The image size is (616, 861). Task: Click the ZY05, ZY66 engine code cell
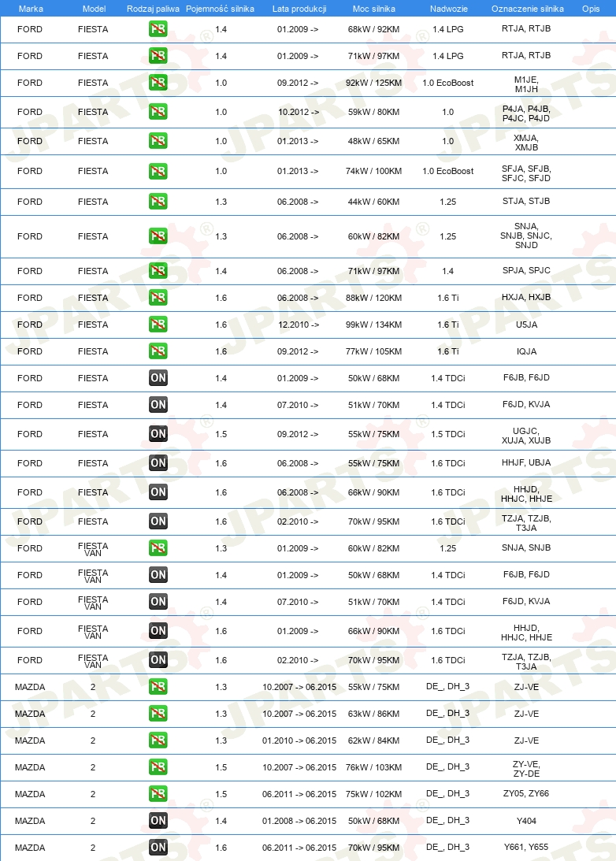tap(526, 793)
